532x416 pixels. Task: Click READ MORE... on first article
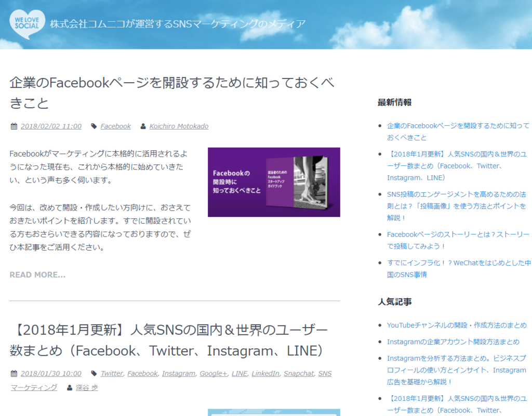37,275
